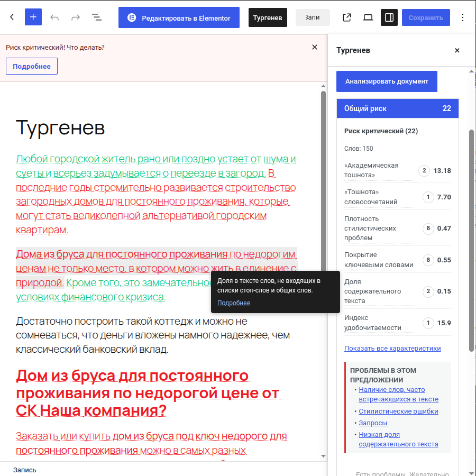Viewport: 476px width, 476px height.
Task: Select the «Академическая тошнота» metric
Action: (x=378, y=170)
